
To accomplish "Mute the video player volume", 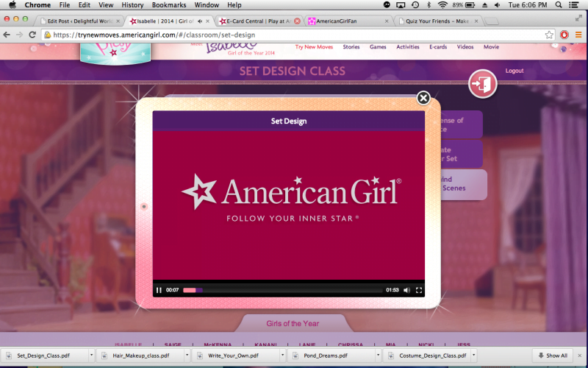I will click(407, 290).
